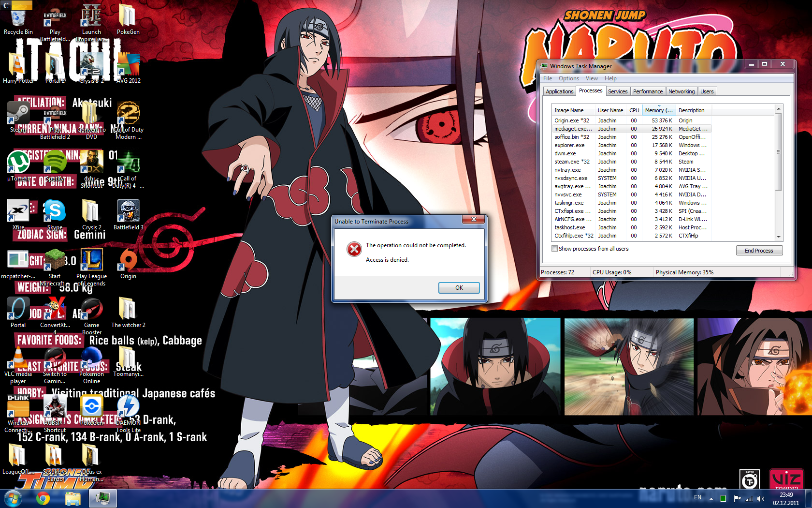Image resolution: width=812 pixels, height=508 pixels.
Task: Open Google Chrome from the taskbar
Action: pos(43,498)
